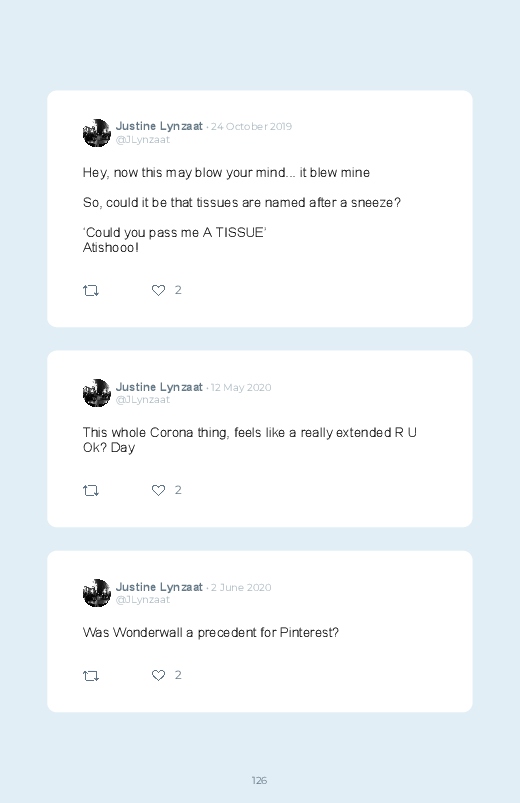Like the tissue sneeze tweet
The width and height of the screenshot is (520, 803).
(x=158, y=290)
